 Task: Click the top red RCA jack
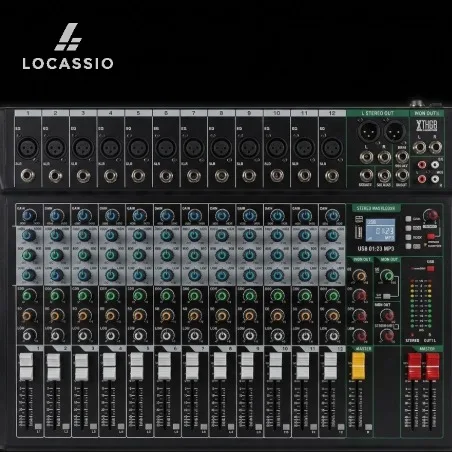(422, 165)
